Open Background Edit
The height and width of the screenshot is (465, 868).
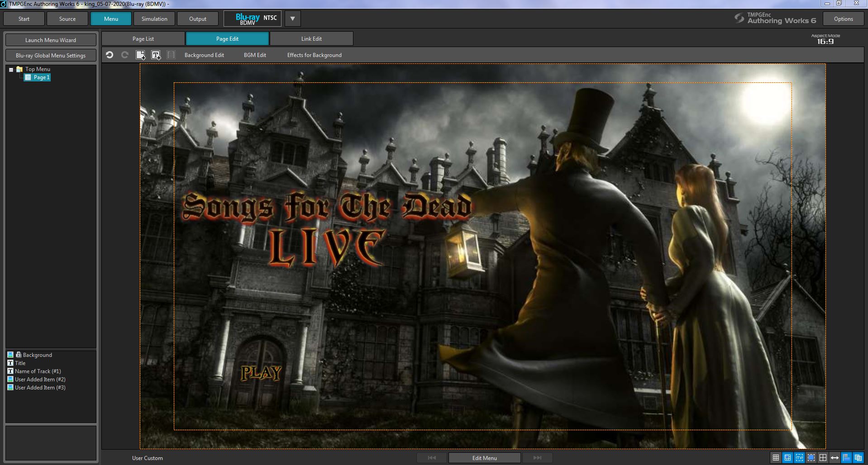click(x=204, y=55)
